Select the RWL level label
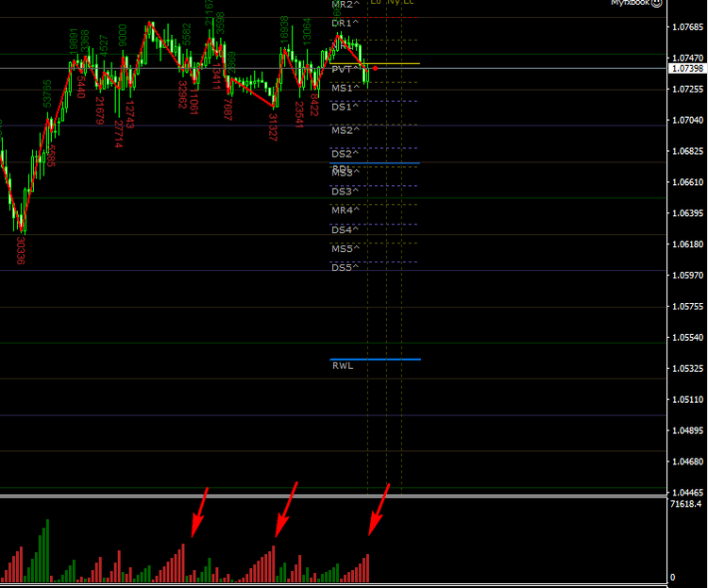This screenshot has width=708, height=588. 343,366
